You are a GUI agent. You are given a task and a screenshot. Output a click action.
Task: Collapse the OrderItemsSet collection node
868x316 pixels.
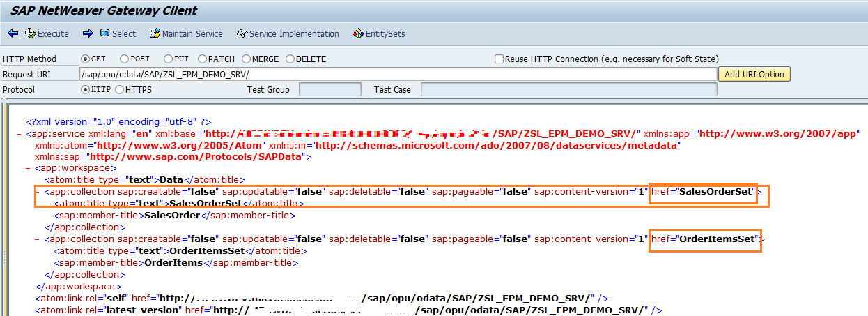coord(38,239)
